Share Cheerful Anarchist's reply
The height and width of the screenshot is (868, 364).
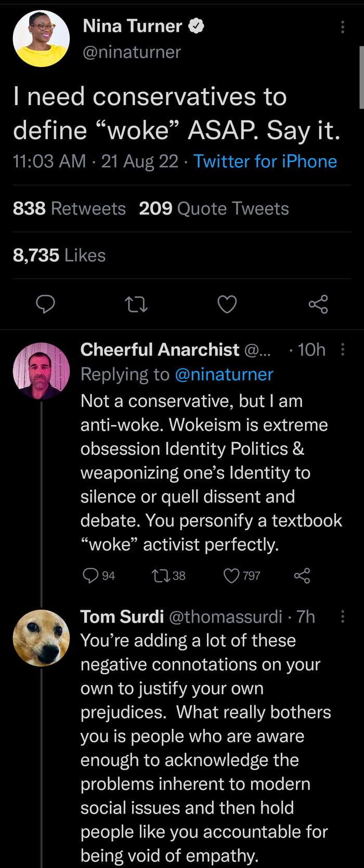[x=302, y=575]
